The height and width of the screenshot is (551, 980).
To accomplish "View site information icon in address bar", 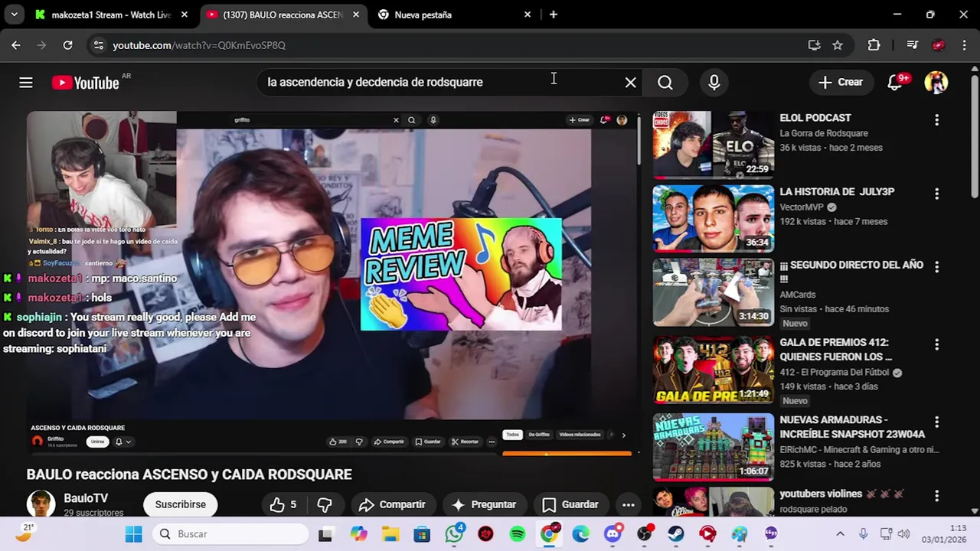I will point(98,45).
